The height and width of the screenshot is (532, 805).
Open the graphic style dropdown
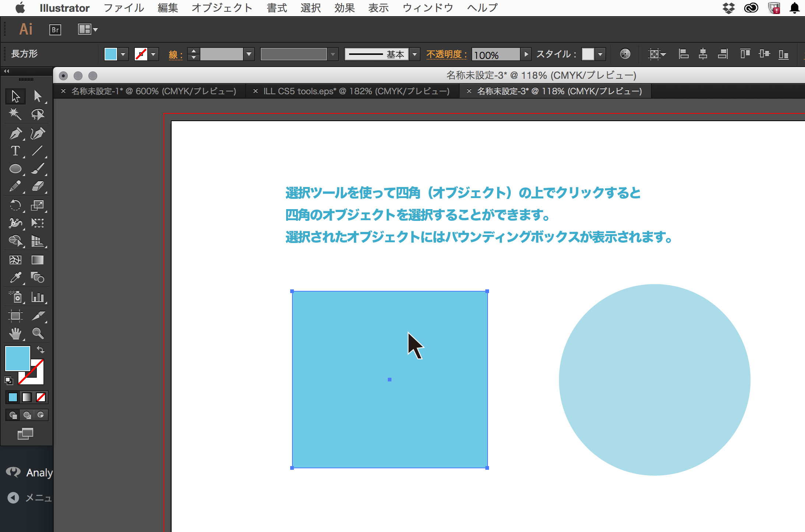(601, 54)
